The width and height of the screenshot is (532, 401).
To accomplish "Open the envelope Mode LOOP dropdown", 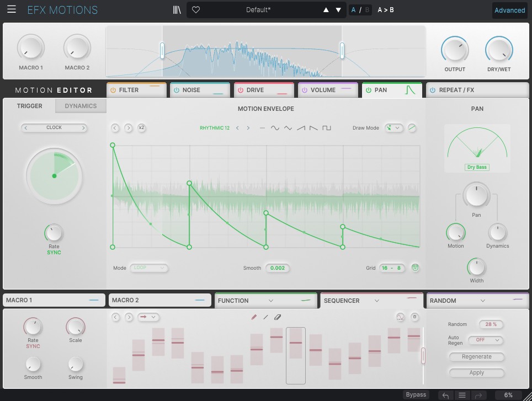I will [x=148, y=268].
